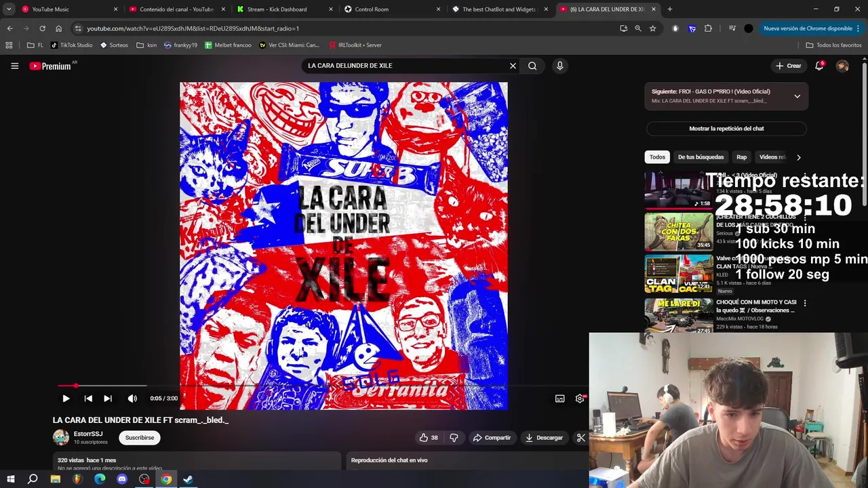Open the Chrome tab search dropdown
868x488 pixels.
point(9,9)
